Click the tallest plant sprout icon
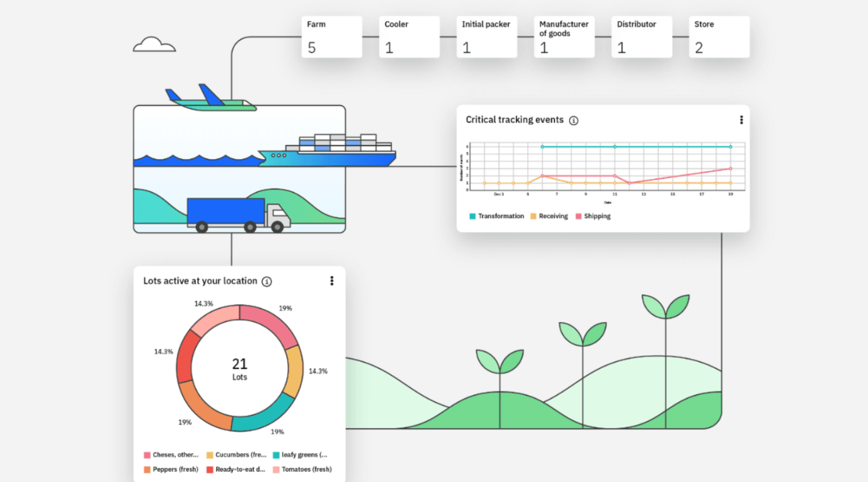868x482 pixels. click(x=665, y=306)
